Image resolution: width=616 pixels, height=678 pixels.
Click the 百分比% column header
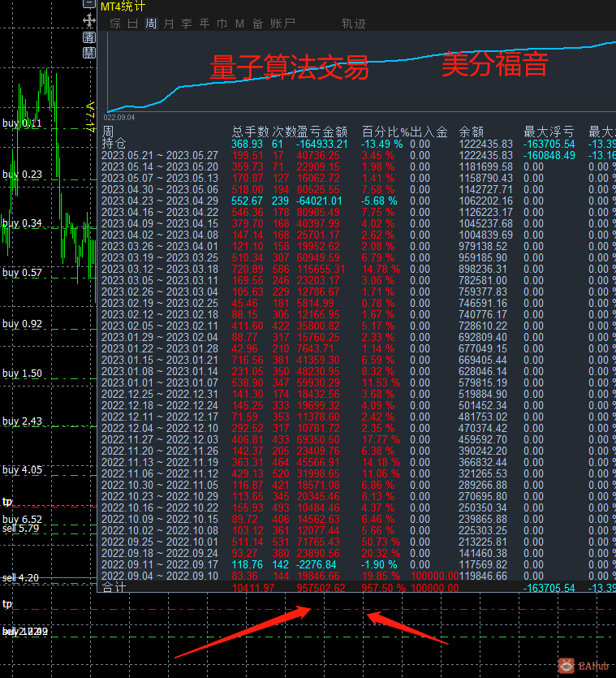click(x=386, y=132)
